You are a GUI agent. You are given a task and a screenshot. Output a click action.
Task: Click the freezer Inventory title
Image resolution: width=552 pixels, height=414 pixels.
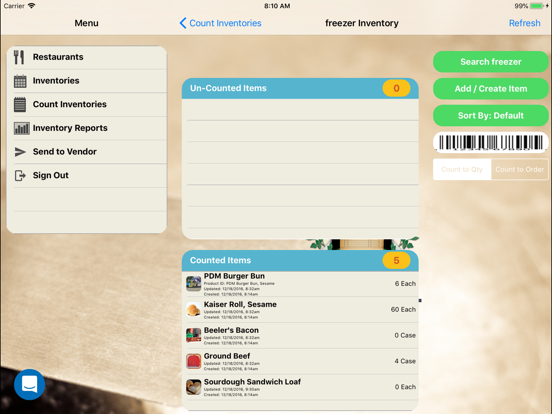coord(362,23)
